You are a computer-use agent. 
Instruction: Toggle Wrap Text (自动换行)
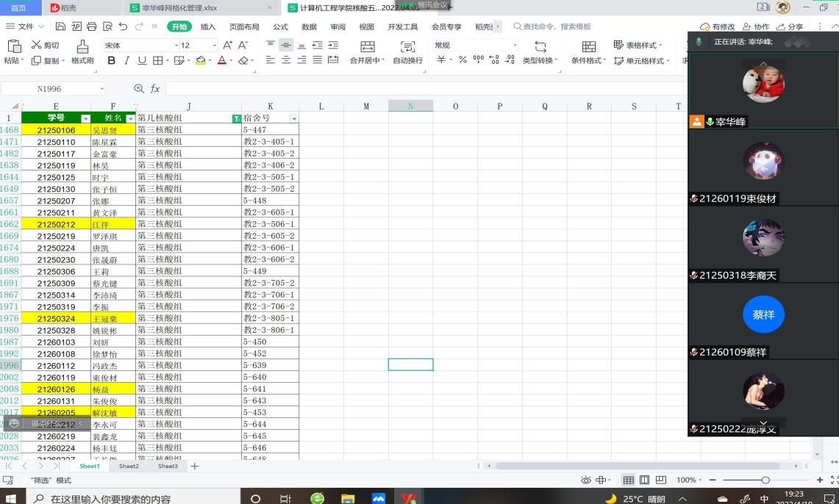(x=407, y=52)
